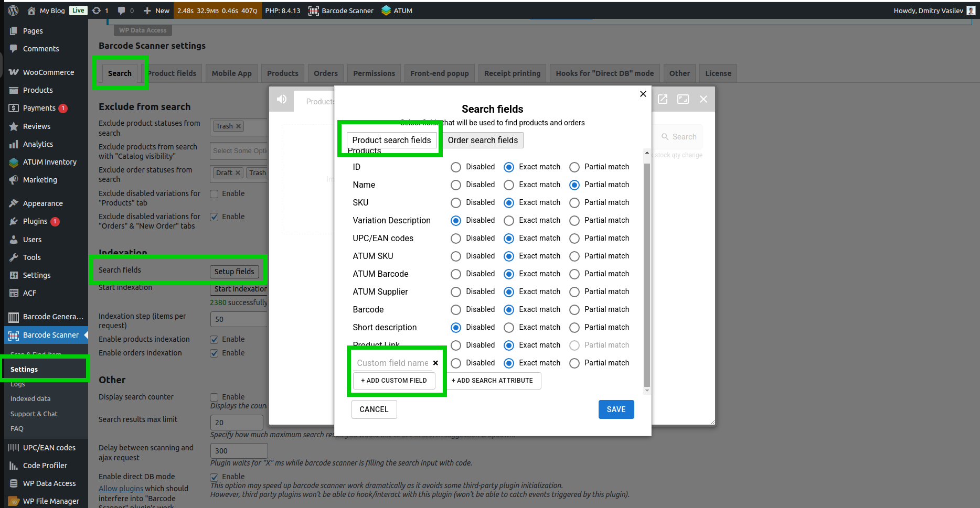
Task: Open the Barcode Scanner admin bar icon
Action: (314, 10)
